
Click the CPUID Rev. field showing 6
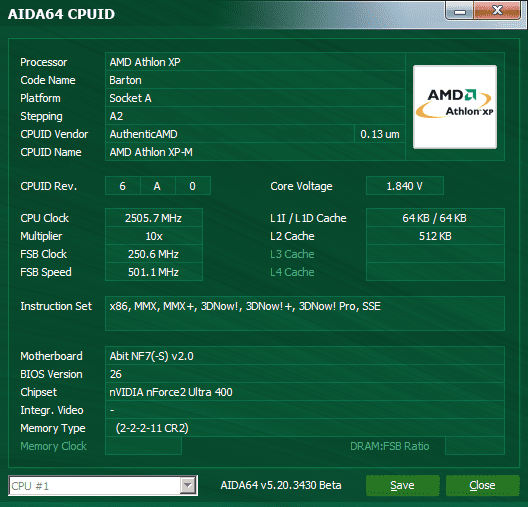tap(123, 186)
